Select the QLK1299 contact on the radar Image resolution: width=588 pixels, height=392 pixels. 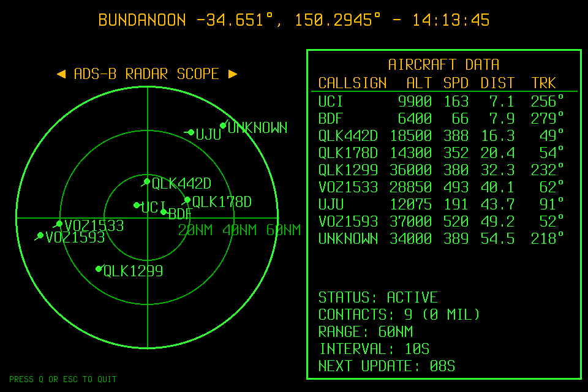(99, 268)
